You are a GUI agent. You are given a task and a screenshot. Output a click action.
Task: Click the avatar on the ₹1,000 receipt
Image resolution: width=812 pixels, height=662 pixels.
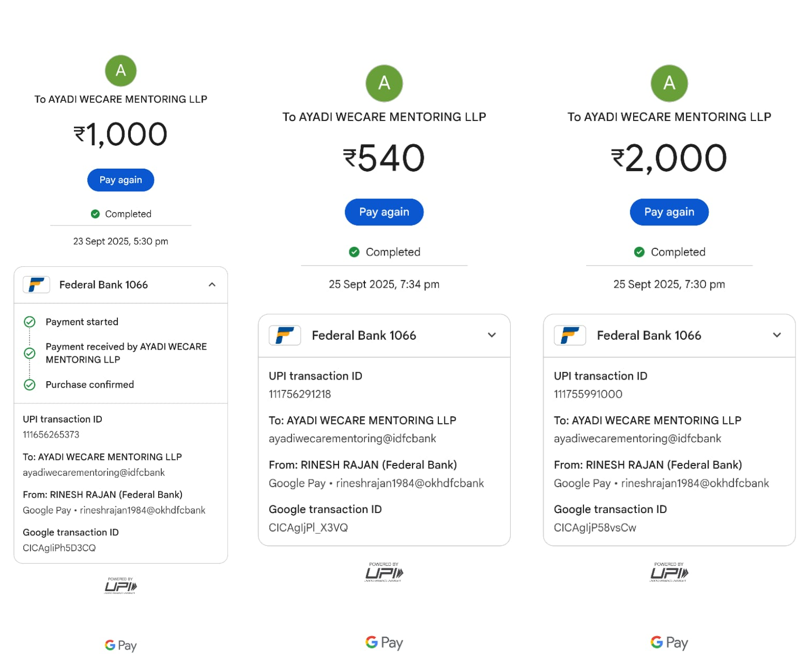(120, 71)
